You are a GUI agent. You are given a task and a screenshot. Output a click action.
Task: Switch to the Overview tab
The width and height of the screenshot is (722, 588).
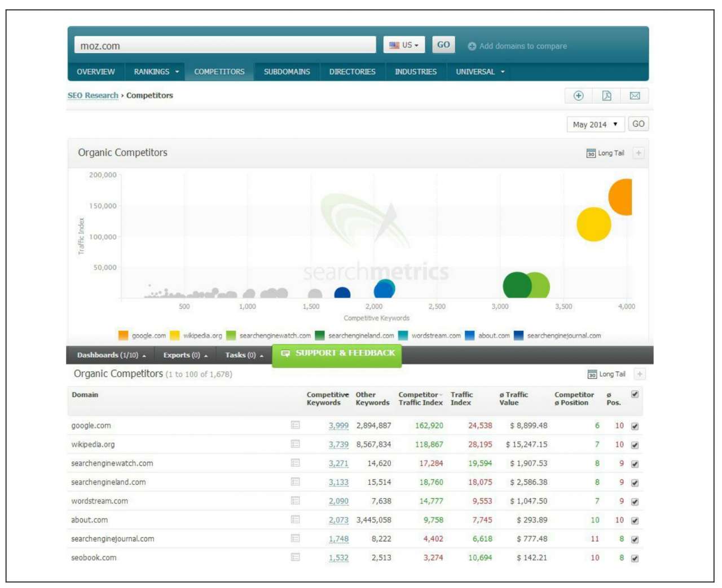tap(96, 72)
